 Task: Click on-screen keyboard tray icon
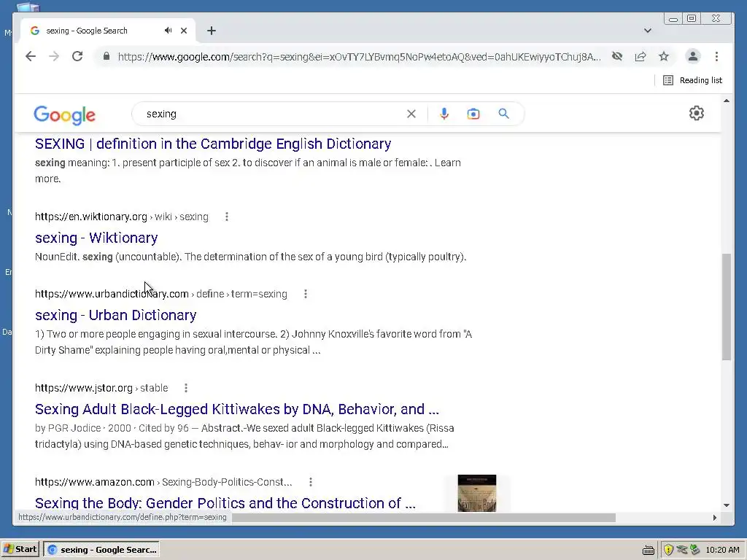click(x=648, y=550)
